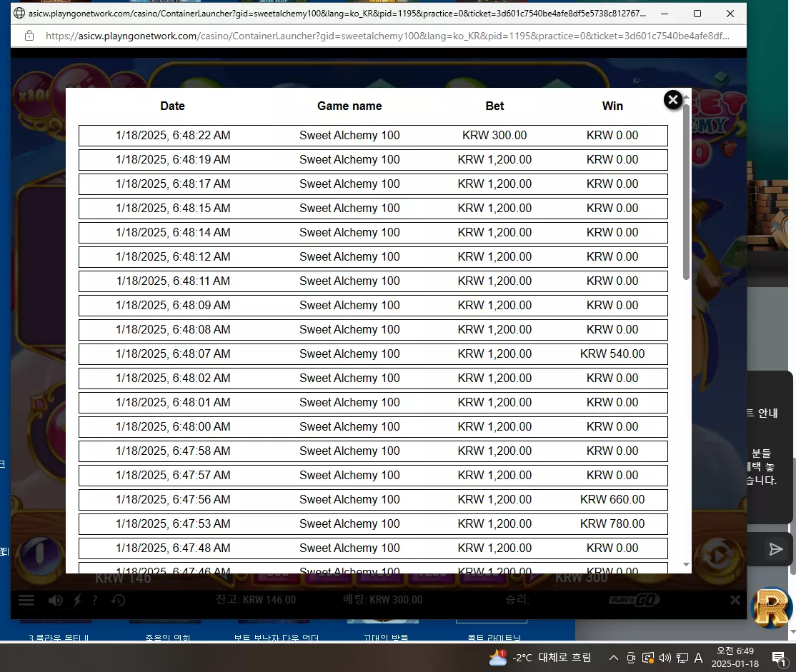Select the 6:48:01 AM date cell

(x=173, y=403)
